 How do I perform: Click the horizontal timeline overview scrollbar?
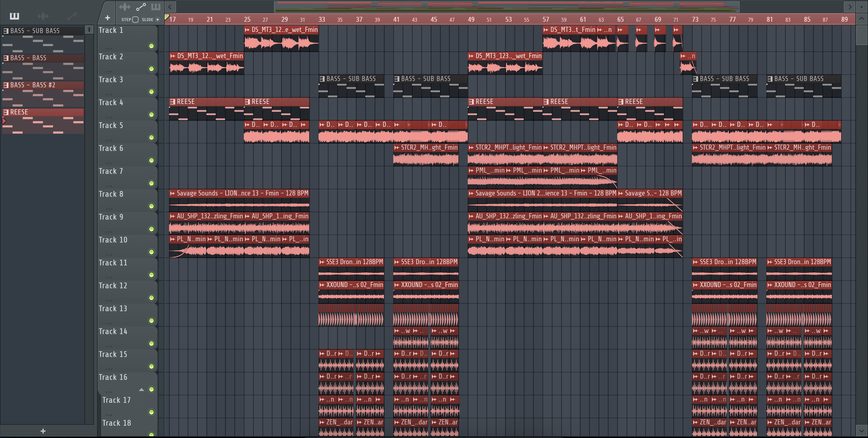(507, 6)
